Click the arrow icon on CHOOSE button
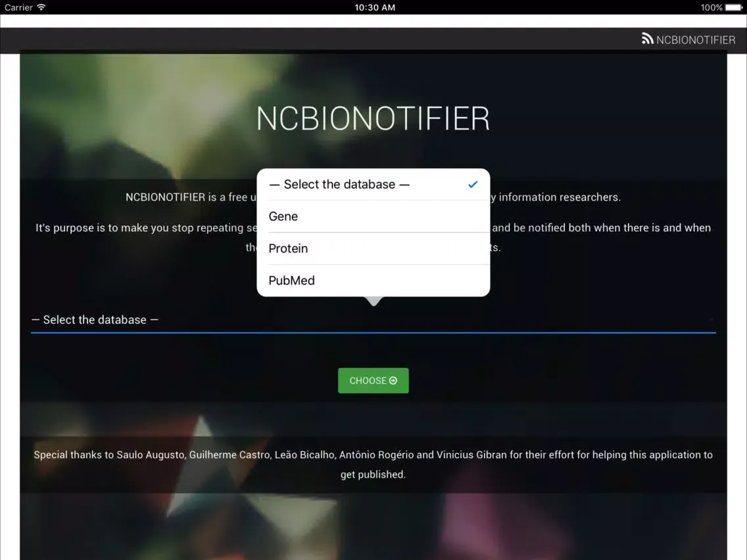747x560 pixels. (393, 381)
